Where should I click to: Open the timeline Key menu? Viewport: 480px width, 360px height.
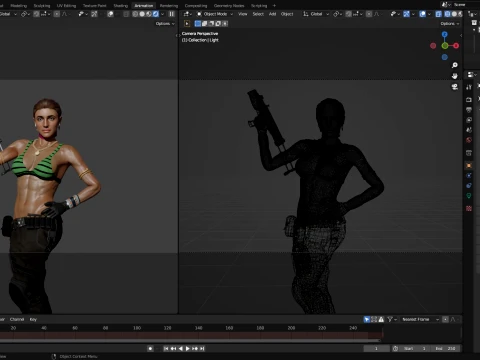pyautogui.click(x=33, y=319)
